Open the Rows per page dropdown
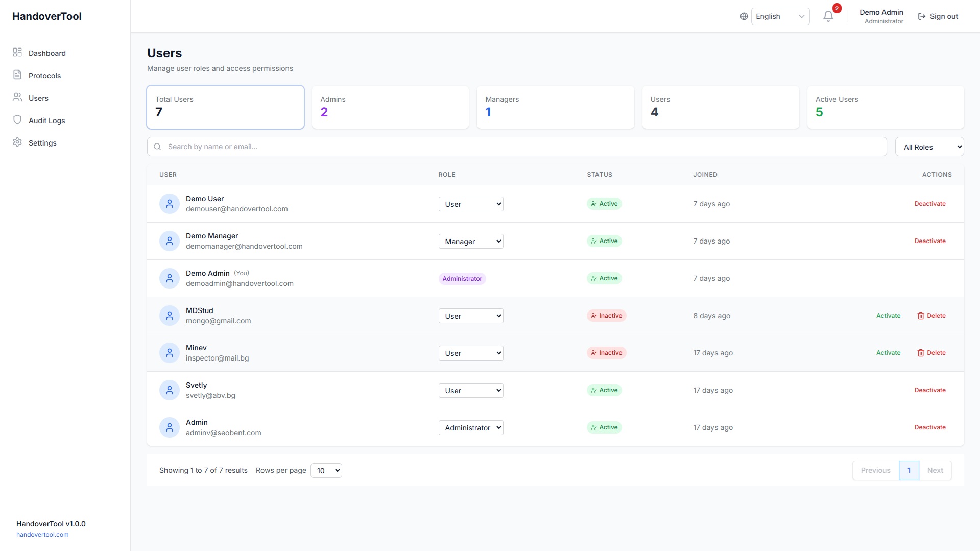Image resolution: width=980 pixels, height=551 pixels. pos(326,470)
